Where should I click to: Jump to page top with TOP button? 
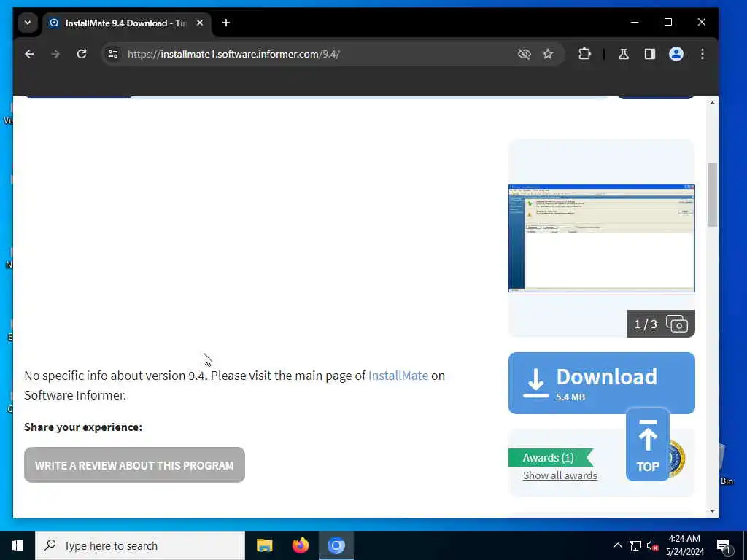click(x=648, y=445)
